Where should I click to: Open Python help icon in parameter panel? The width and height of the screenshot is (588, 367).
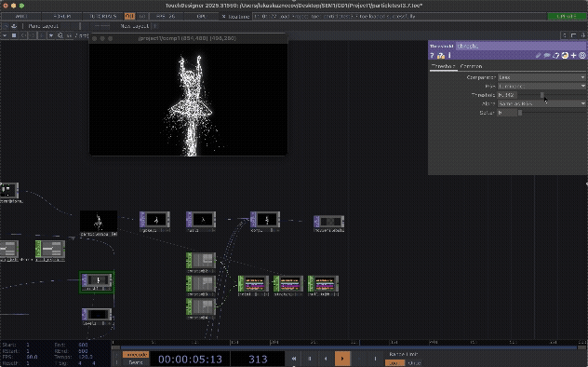coord(441,56)
